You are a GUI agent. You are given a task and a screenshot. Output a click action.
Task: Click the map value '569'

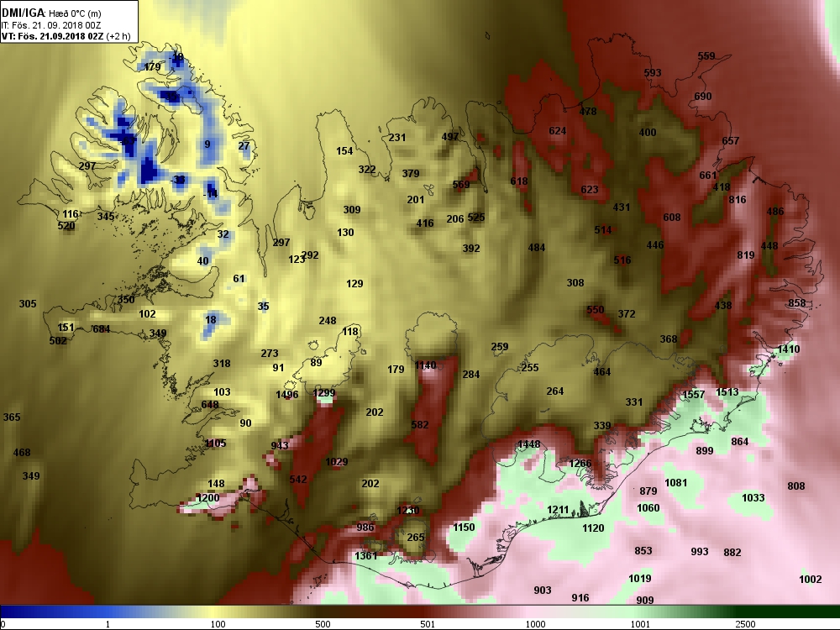coord(460,185)
